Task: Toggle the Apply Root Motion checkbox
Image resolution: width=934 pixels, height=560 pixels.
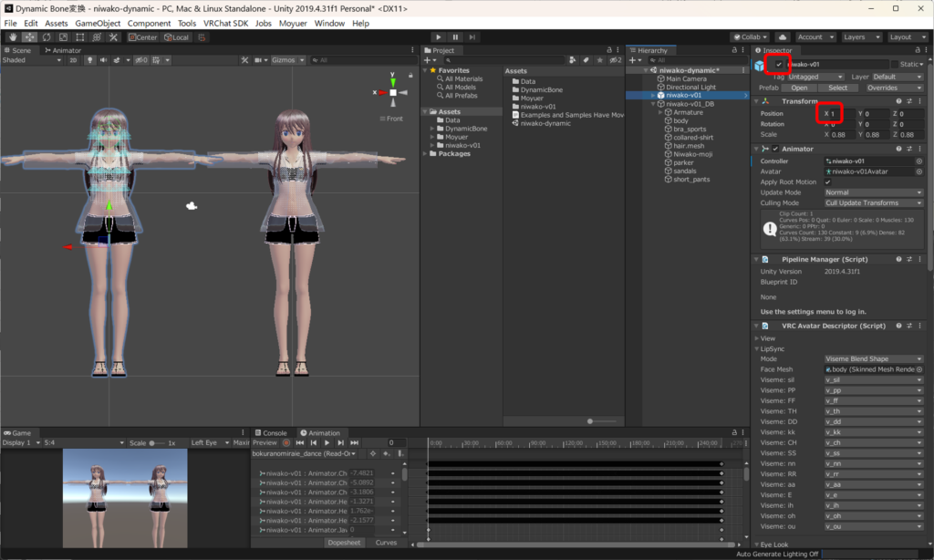Action: [828, 182]
